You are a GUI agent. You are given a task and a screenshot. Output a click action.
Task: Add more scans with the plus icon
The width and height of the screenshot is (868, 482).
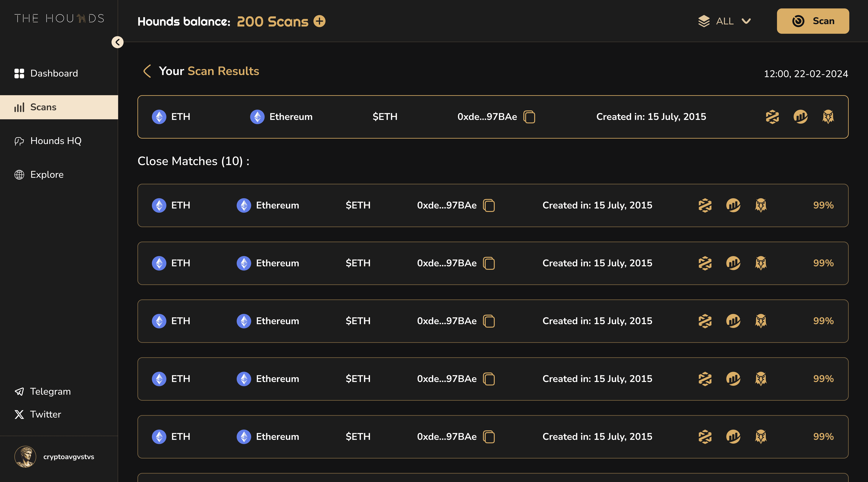point(319,21)
